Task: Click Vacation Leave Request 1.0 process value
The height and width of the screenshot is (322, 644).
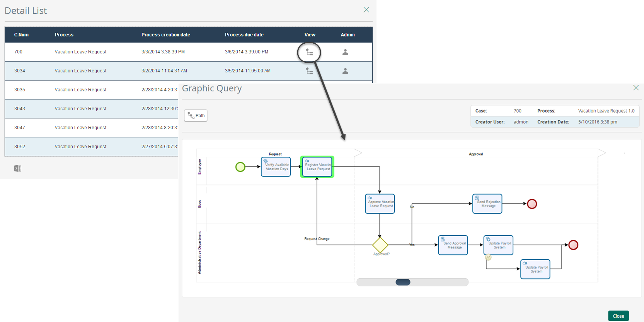Action: tap(606, 111)
